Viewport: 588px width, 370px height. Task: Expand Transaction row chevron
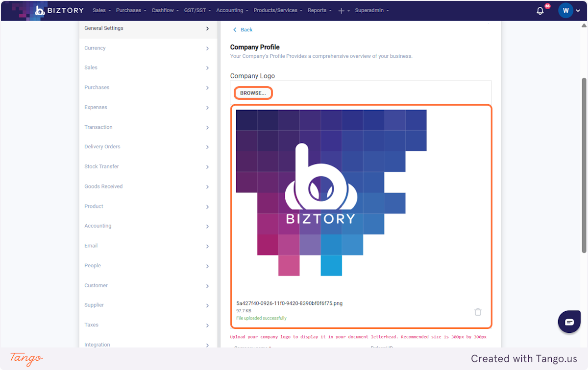[208, 128]
